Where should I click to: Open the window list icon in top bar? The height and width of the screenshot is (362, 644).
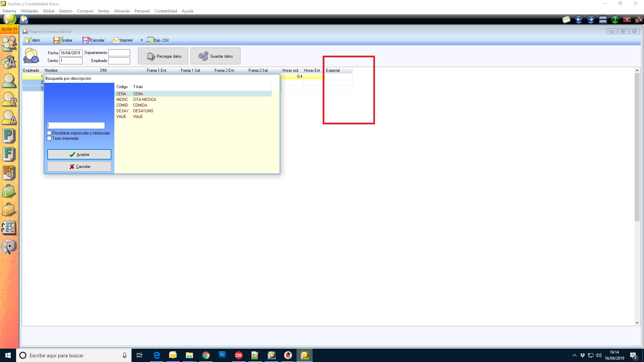[603, 20]
